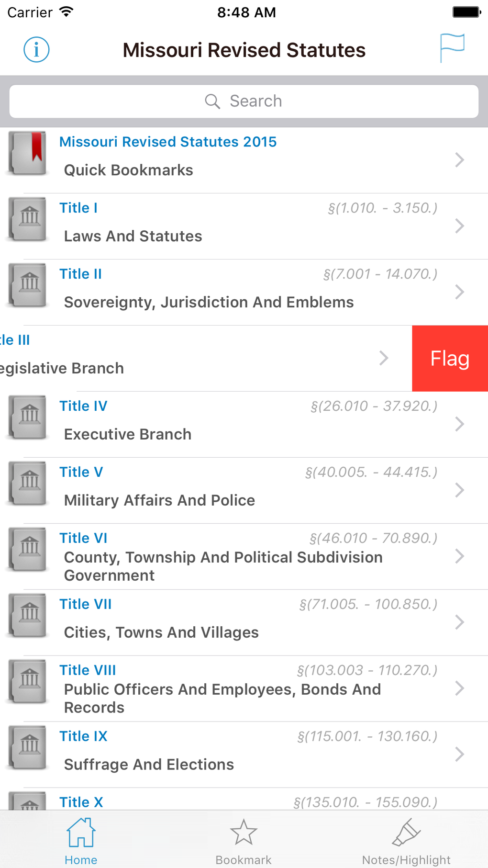488x868 pixels.
Task: Expand Title VI chevron arrow
Action: pyautogui.click(x=459, y=556)
